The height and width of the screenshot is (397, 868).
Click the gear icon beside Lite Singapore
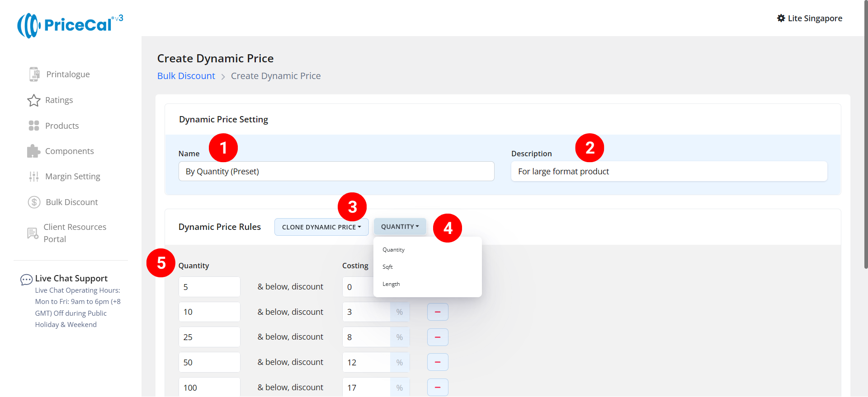pyautogui.click(x=781, y=18)
